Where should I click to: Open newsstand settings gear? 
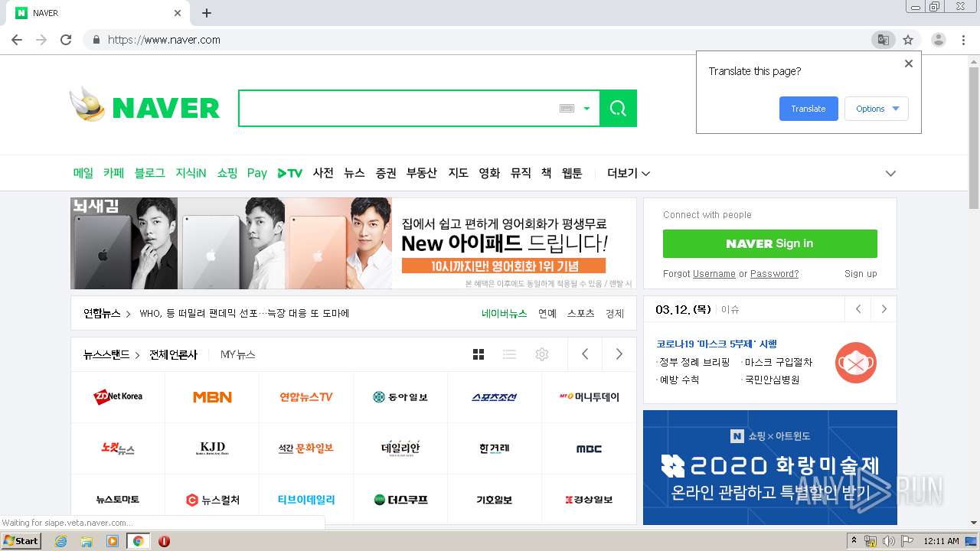pyautogui.click(x=542, y=354)
